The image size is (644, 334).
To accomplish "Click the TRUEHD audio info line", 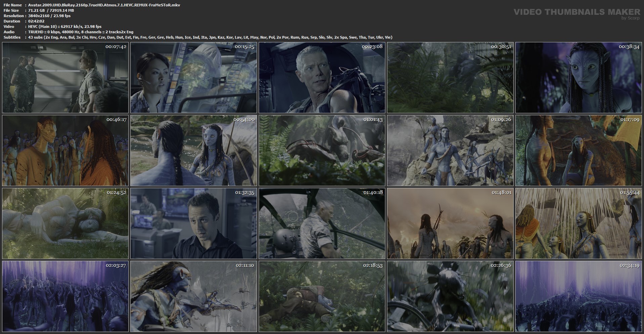I will point(81,32).
